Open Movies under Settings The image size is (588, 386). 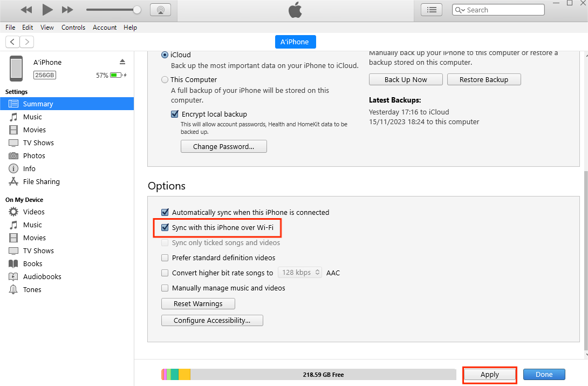[34, 130]
